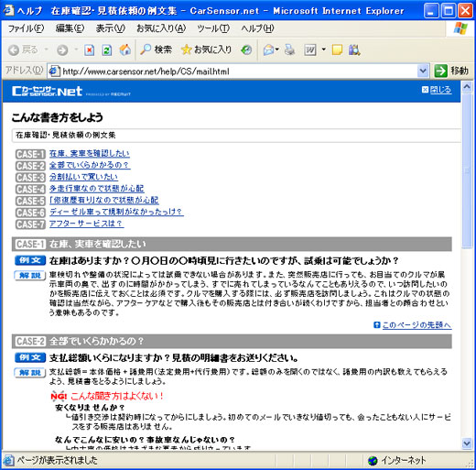This screenshot has width=476, height=470.
Task: Click the 閉じる link on the page header
Action: click(x=440, y=90)
